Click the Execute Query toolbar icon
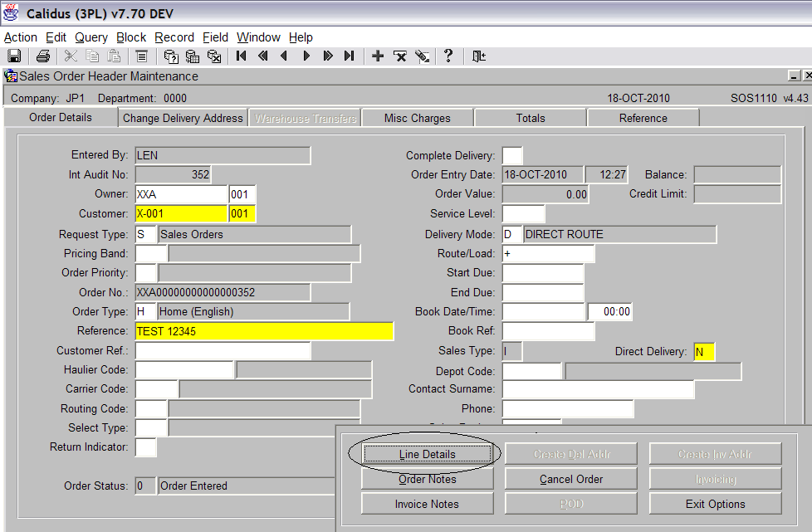The image size is (812, 532). point(193,56)
